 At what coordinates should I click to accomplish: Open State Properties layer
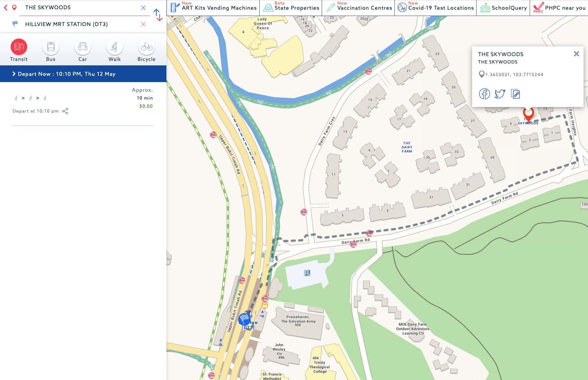point(291,7)
